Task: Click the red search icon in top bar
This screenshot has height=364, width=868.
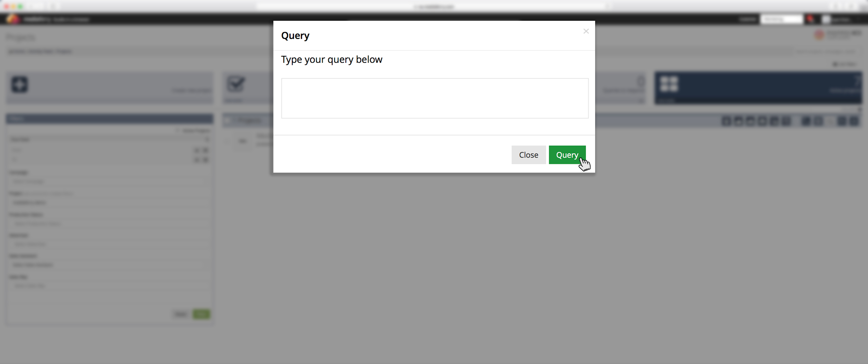Action: (x=810, y=19)
